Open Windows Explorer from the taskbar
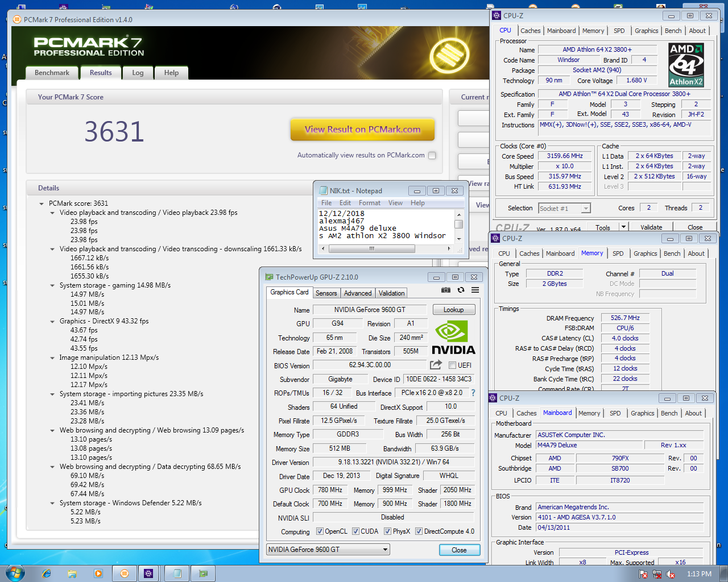This screenshot has width=728, height=582. pos(72,573)
